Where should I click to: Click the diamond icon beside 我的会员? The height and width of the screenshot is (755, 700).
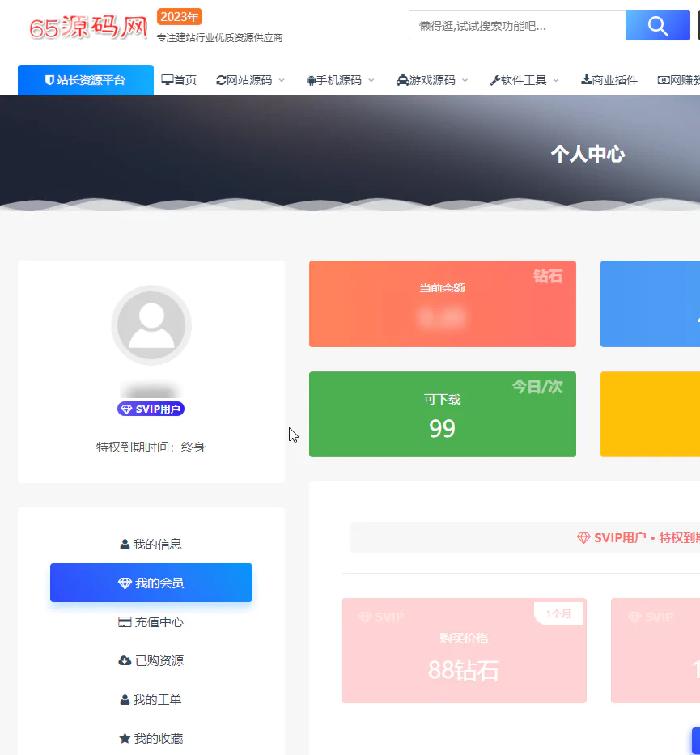(125, 583)
